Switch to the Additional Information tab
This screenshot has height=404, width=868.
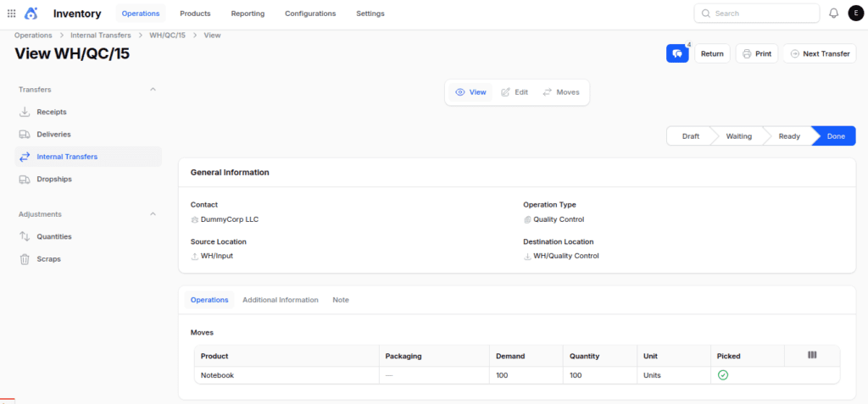(281, 300)
